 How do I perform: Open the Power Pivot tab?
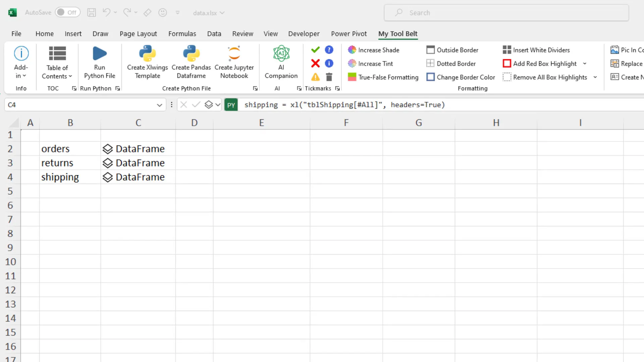(x=349, y=34)
